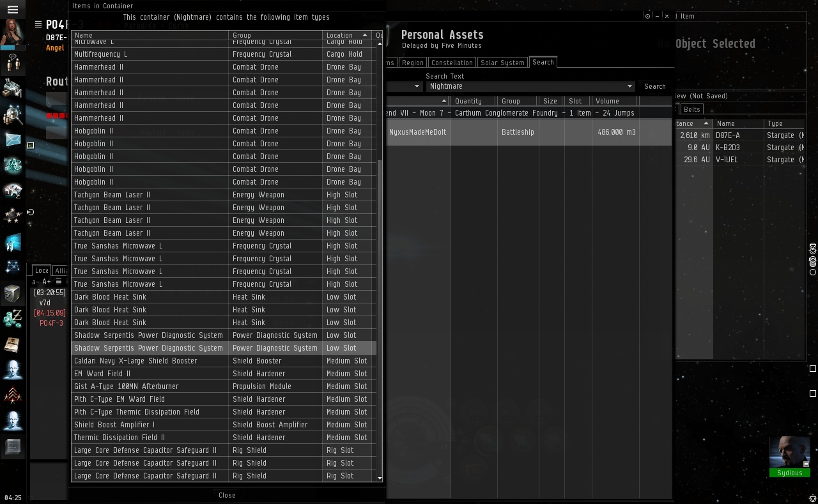This screenshot has width=818, height=504.
Task: Minimize the Personal Assets window
Action: coord(657,16)
